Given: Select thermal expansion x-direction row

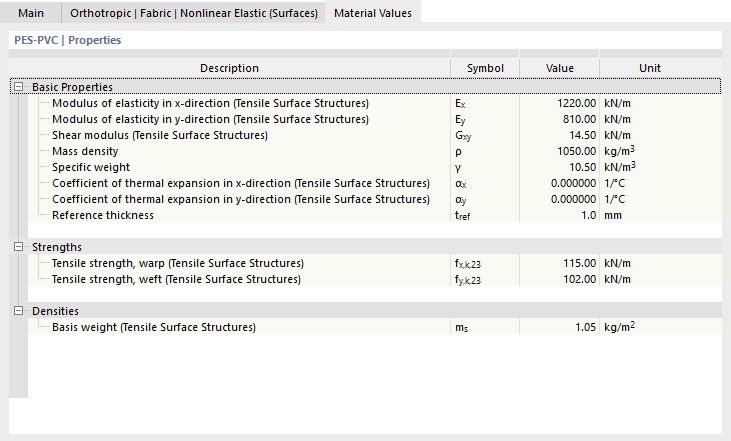Looking at the screenshot, I should click(x=375, y=183).
